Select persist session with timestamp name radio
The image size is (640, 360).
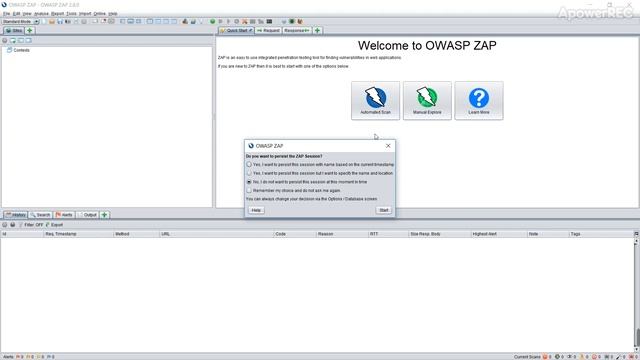tap(249, 164)
